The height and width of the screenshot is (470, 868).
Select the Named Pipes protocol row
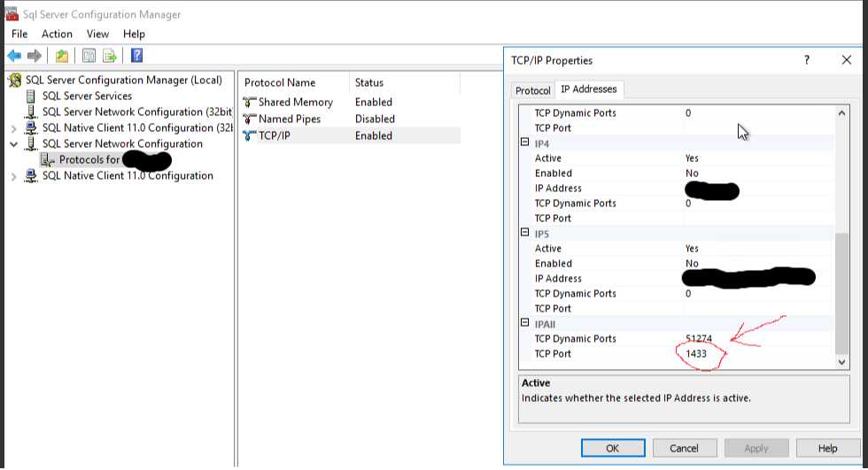point(352,119)
